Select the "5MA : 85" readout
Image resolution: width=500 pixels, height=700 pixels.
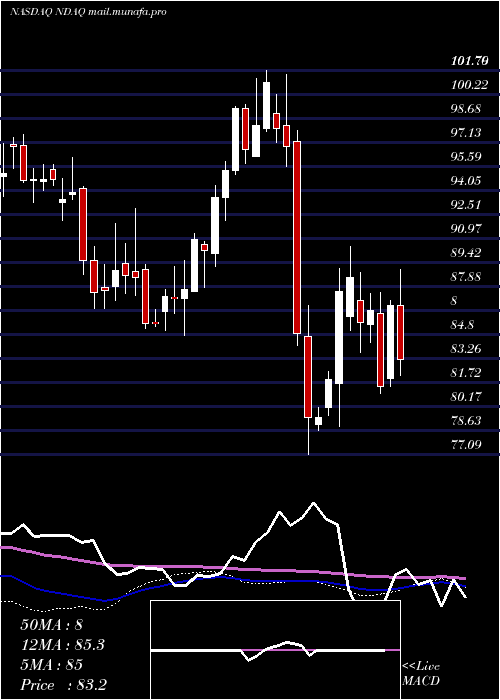coord(51,665)
